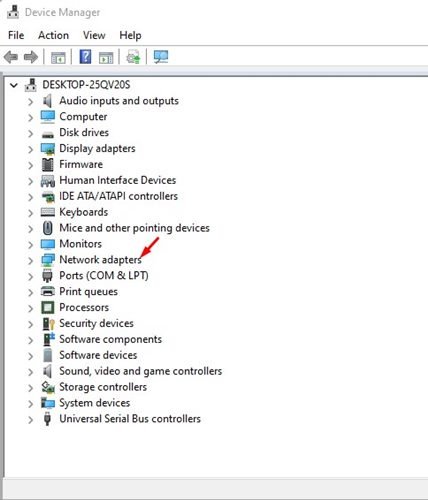This screenshot has width=428, height=500.
Task: Open the View menu
Action: pos(94,35)
